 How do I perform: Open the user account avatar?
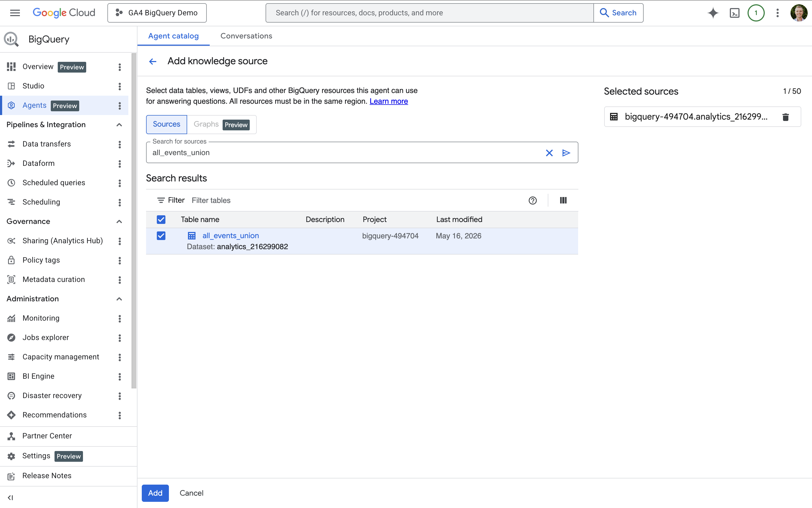coord(799,13)
